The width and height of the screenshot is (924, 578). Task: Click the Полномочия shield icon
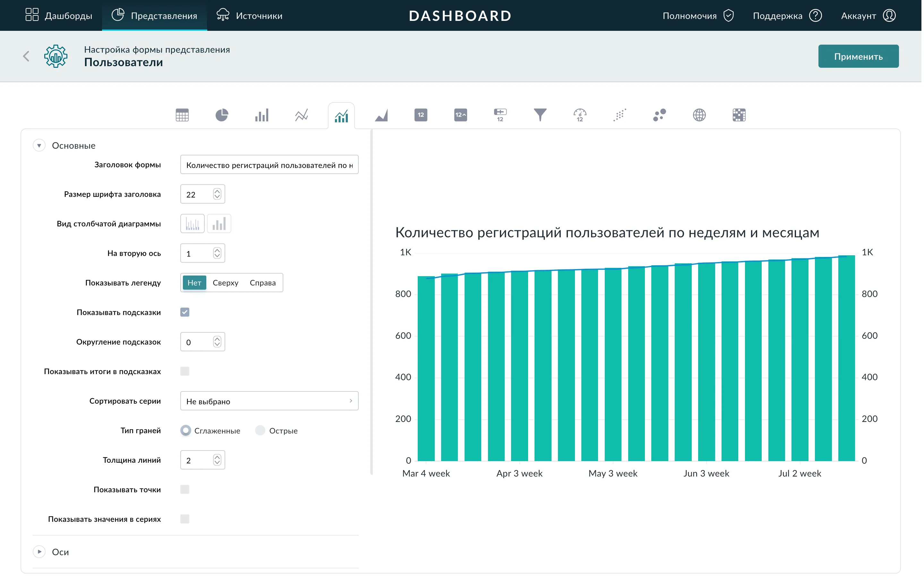(729, 16)
